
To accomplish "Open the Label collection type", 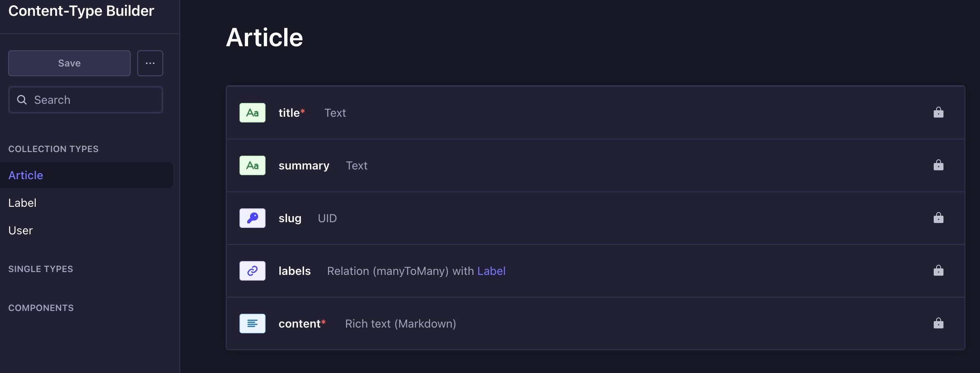I will 22,203.
